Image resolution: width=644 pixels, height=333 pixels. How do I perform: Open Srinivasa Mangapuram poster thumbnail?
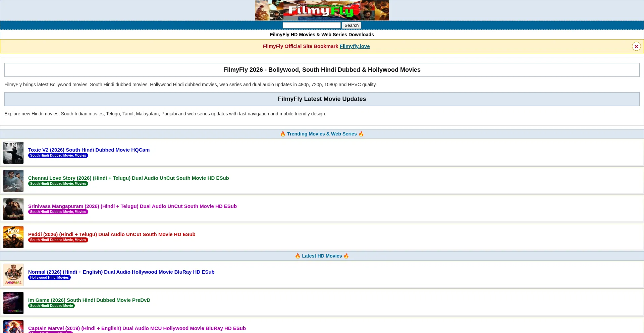(13, 209)
